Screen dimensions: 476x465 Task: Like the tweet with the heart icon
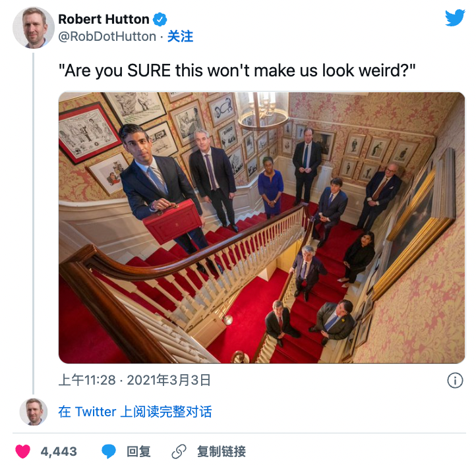click(23, 451)
